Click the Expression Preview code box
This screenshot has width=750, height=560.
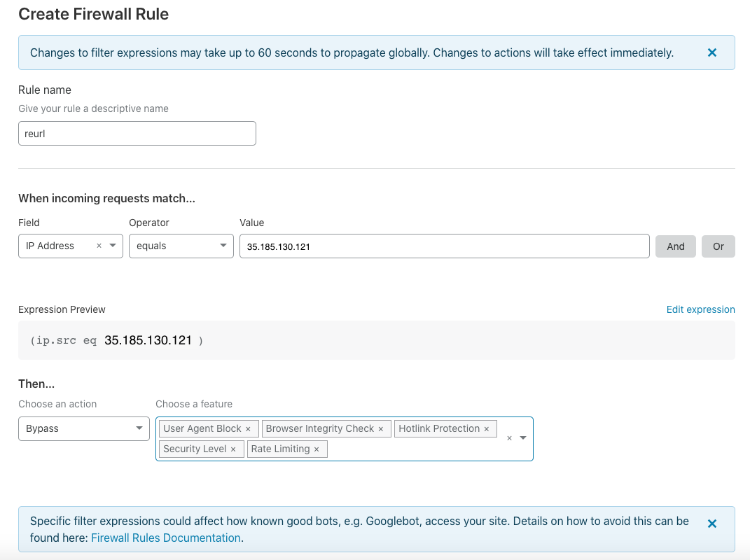pos(376,340)
